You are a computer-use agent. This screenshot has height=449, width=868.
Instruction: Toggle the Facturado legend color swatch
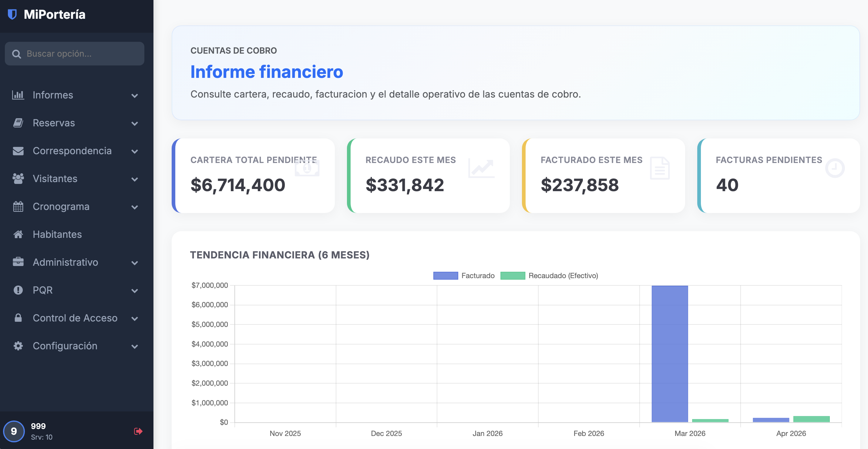tap(446, 276)
